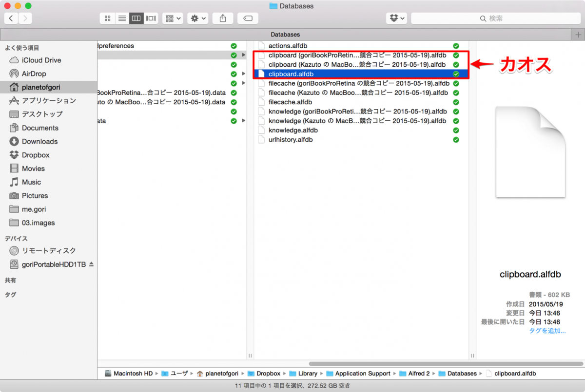Click the タグを追加 link

[547, 331]
